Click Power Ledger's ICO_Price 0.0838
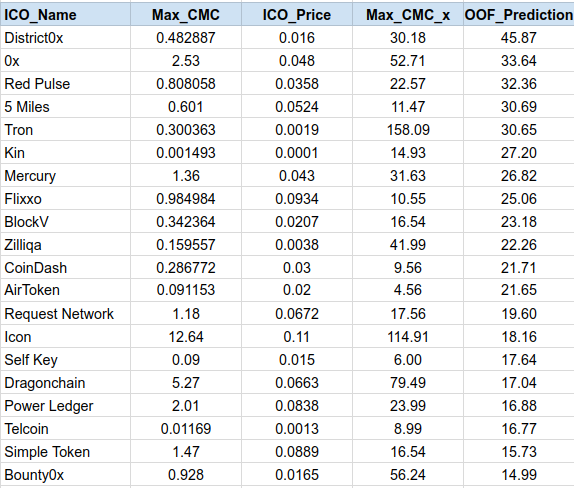The width and height of the screenshot is (574, 488). point(297,406)
